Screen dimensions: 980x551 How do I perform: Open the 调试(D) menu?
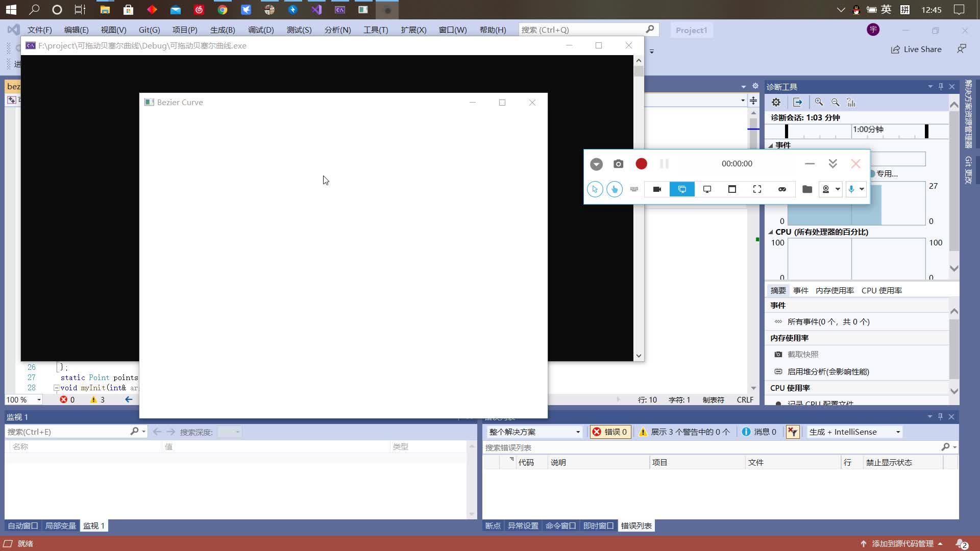[x=260, y=30]
